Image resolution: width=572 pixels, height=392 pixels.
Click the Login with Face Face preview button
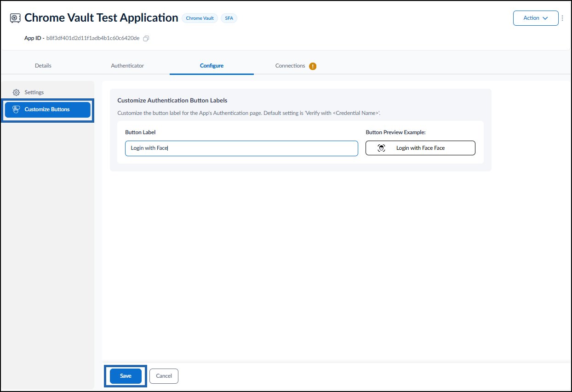click(x=420, y=148)
